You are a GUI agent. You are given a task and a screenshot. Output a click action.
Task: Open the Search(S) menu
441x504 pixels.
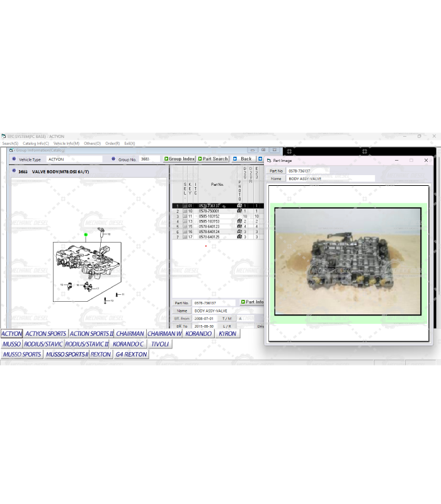tap(10, 144)
